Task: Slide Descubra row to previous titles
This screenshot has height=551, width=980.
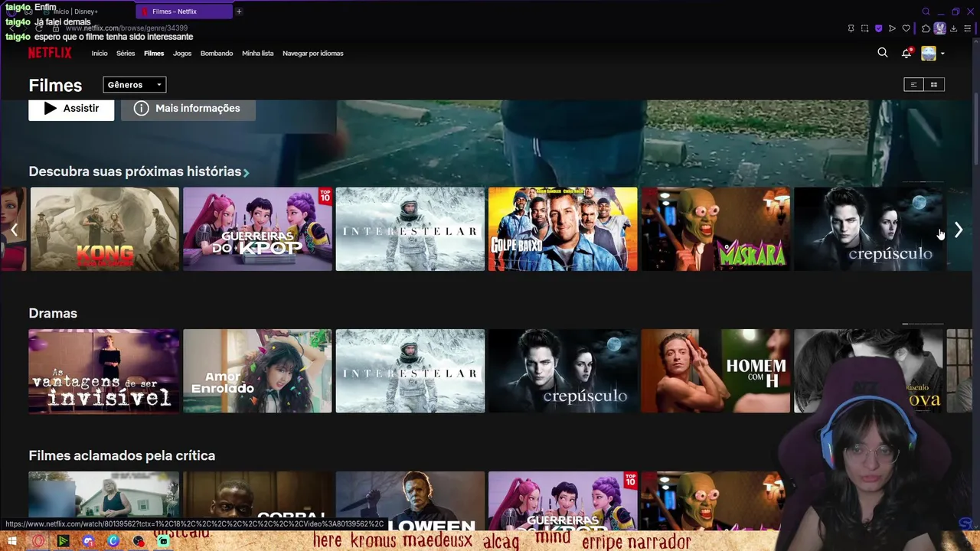Action: [14, 229]
